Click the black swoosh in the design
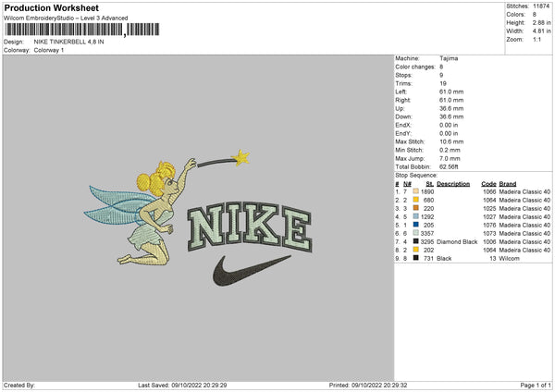 click(x=251, y=270)
